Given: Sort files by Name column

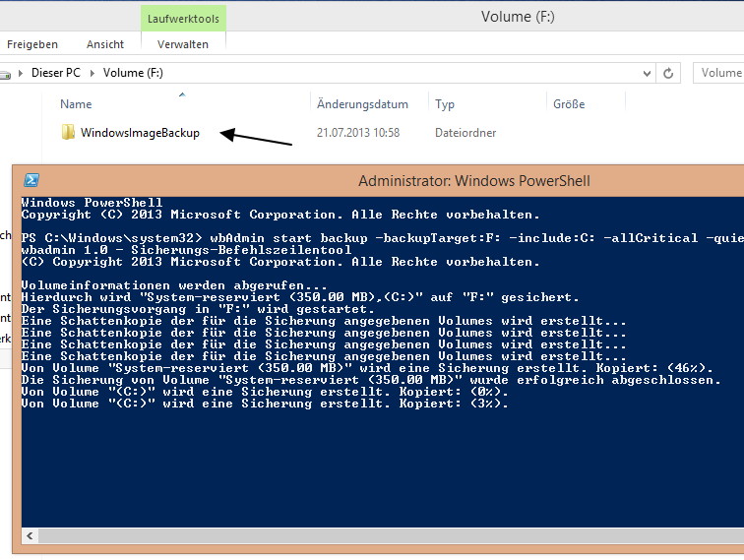Looking at the screenshot, I should click(x=76, y=104).
